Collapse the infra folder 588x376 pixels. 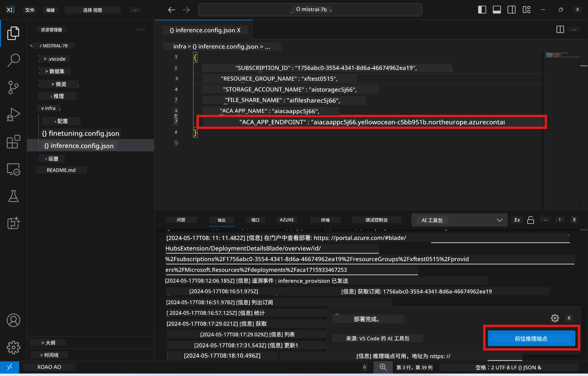tap(48, 108)
